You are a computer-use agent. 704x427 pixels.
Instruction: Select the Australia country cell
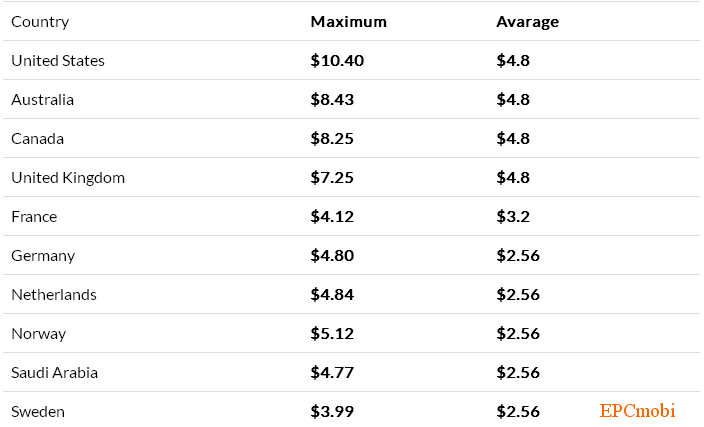pyautogui.click(x=42, y=100)
